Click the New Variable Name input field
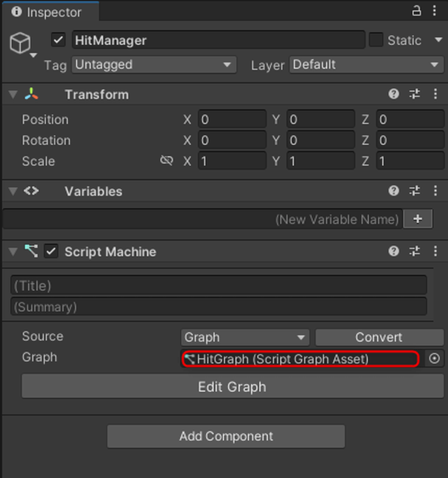Viewport: 448px width, 478px height. coord(202,219)
